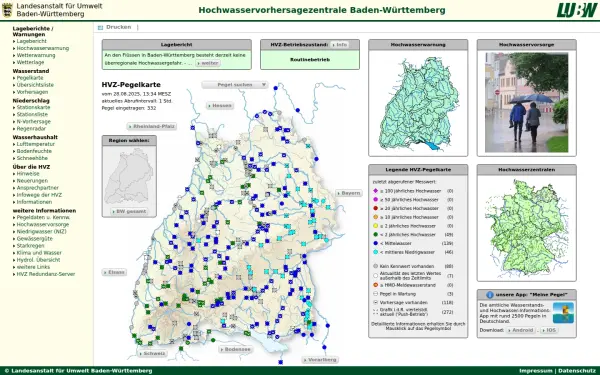Click the Aktualität außerhalb des Zeitlimits symbol

(375, 276)
